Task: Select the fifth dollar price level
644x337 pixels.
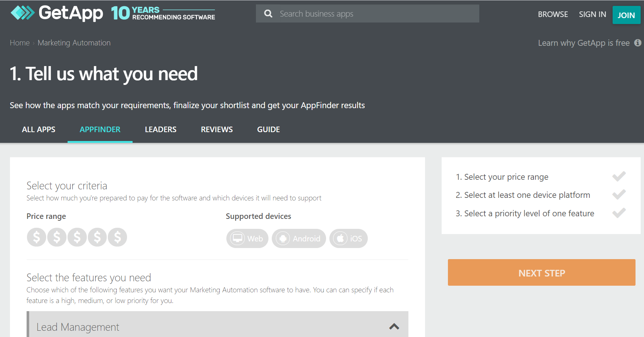Action: pos(117,237)
